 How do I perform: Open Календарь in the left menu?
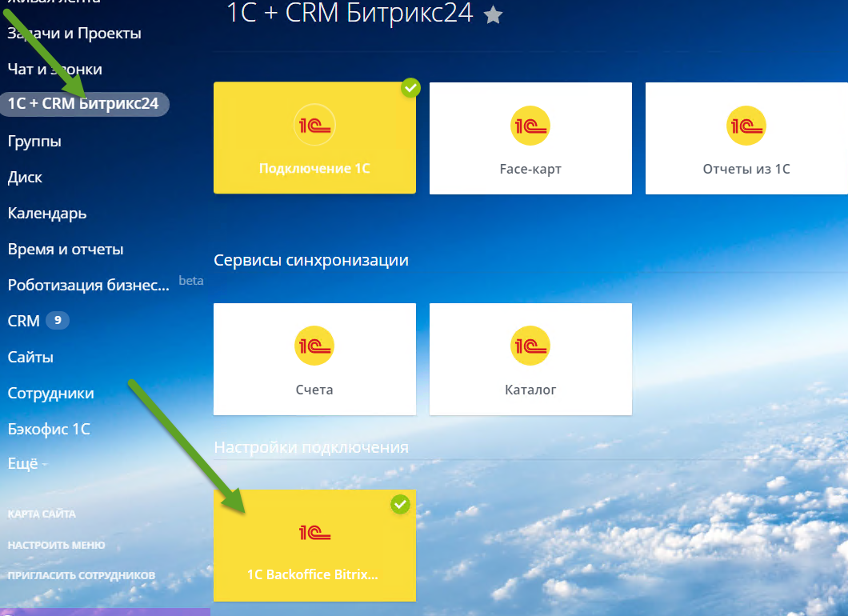(47, 214)
